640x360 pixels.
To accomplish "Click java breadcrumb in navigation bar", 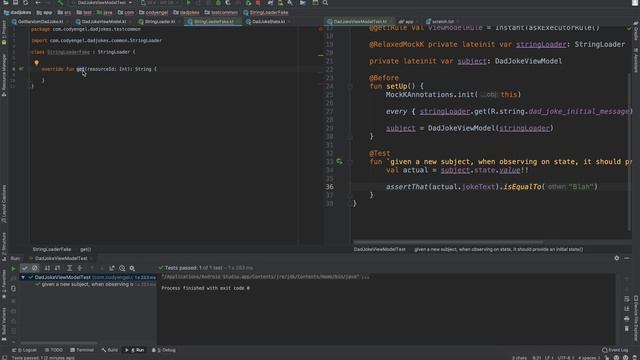I will point(104,13).
